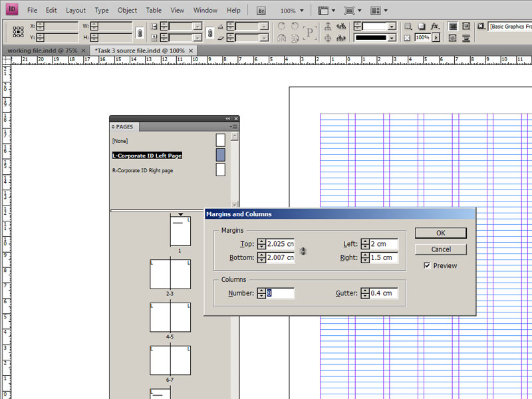Collapse the Pages panel to icons
The height and width of the screenshot is (399, 532).
(x=227, y=118)
